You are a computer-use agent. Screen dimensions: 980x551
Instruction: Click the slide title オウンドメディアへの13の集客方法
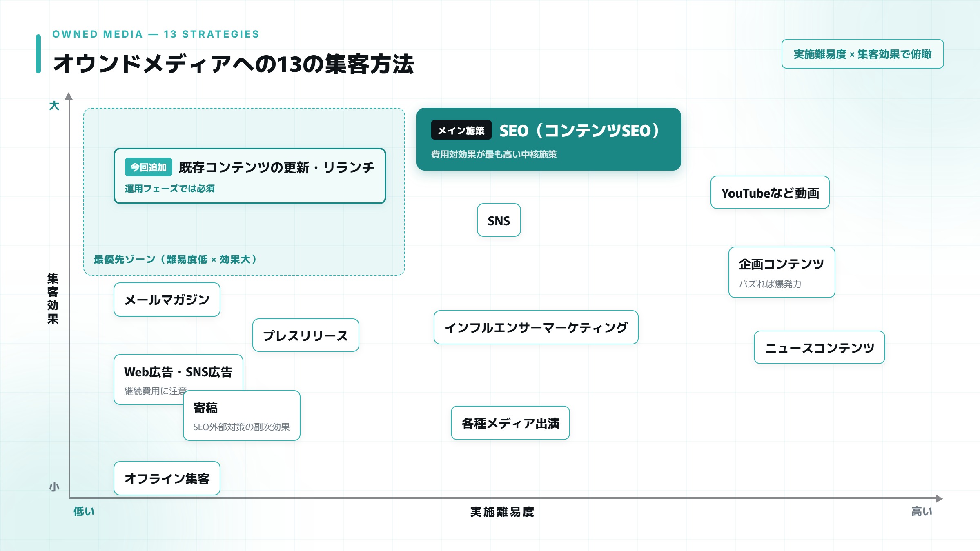coord(233,64)
